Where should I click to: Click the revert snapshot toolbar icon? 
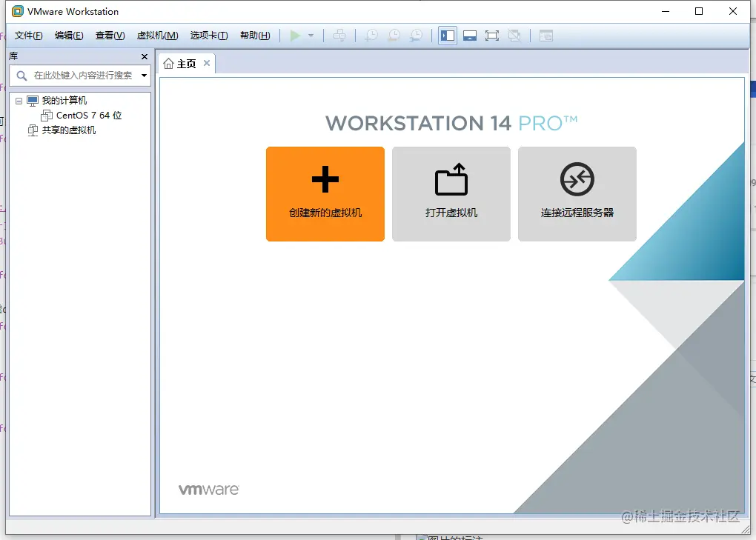(x=394, y=36)
